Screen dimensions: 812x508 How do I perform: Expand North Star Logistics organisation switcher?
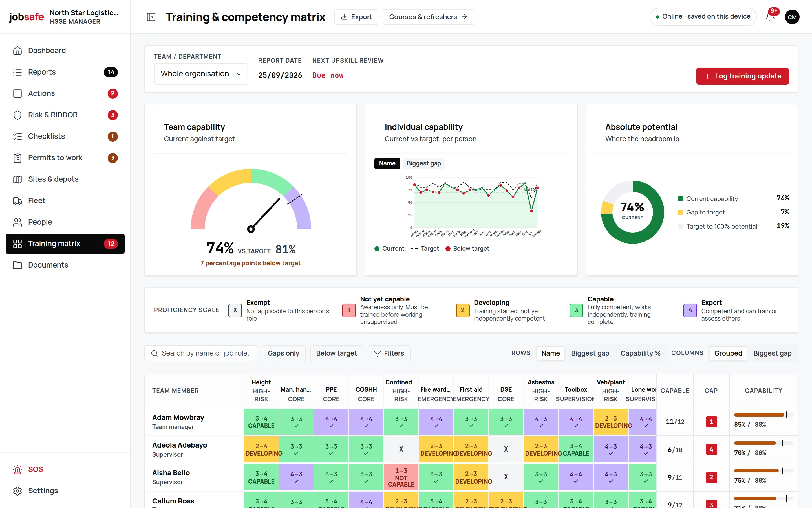pyautogui.click(x=84, y=17)
